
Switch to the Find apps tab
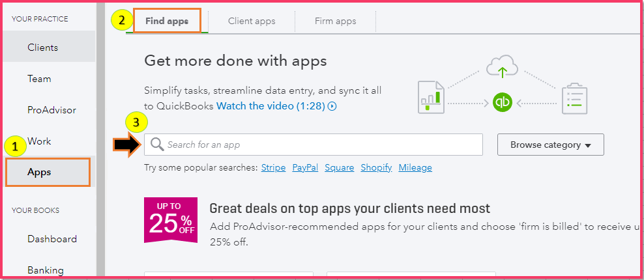point(167,21)
